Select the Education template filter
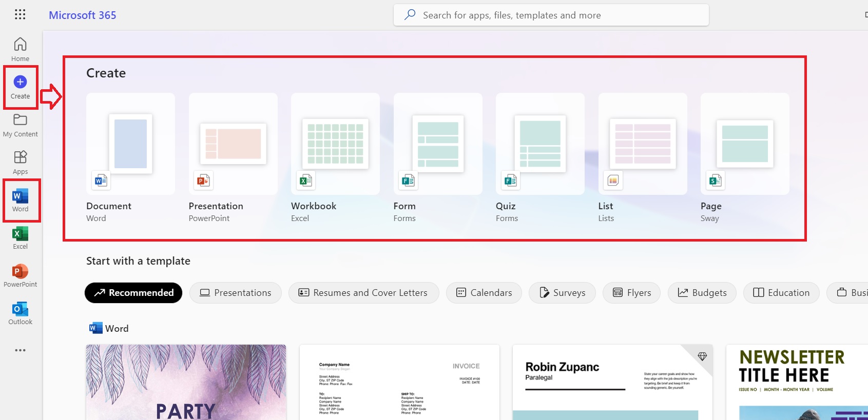This screenshot has height=420, width=868. tap(781, 293)
